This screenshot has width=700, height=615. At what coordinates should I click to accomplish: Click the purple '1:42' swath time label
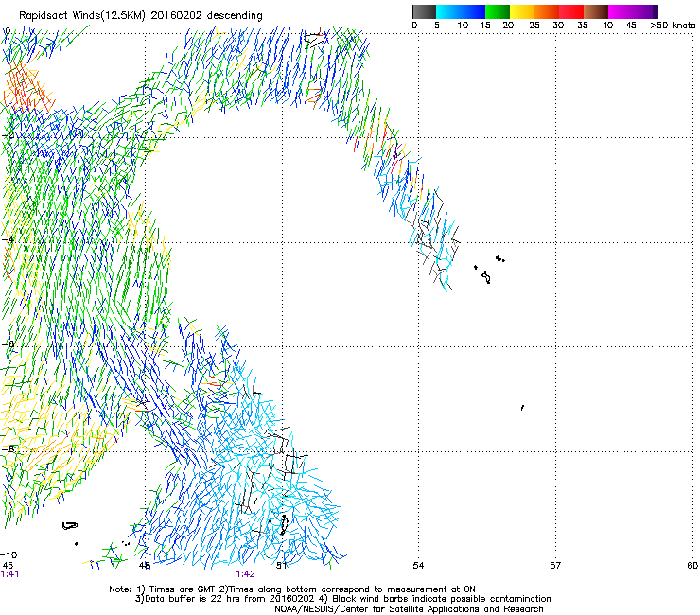click(246, 574)
